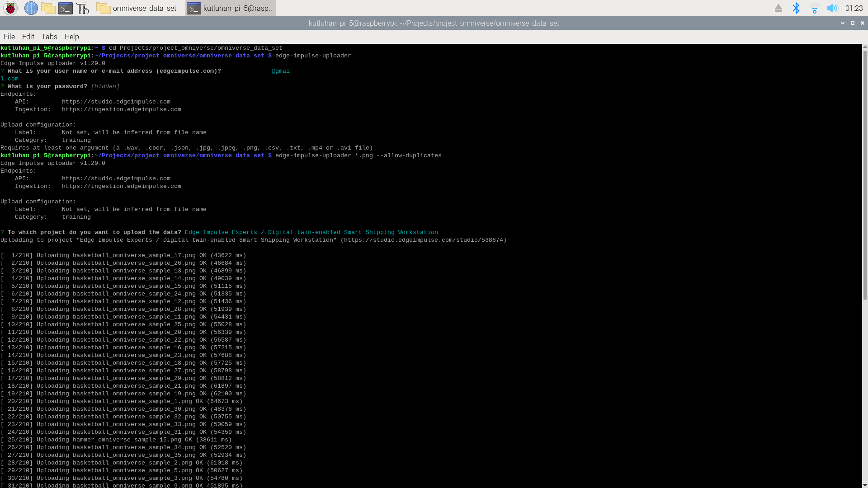The image size is (868, 488).
Task: Click the [hidden] password text
Action: click(105, 86)
